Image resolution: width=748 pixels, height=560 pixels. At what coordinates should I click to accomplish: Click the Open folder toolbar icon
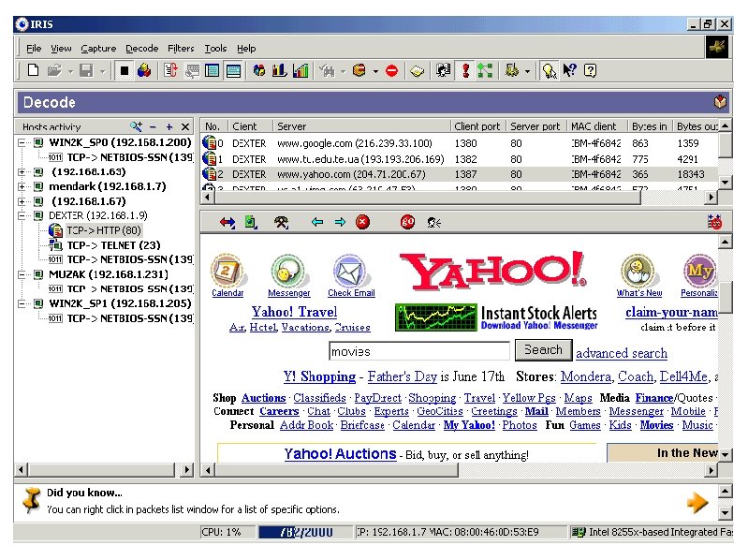tap(54, 70)
